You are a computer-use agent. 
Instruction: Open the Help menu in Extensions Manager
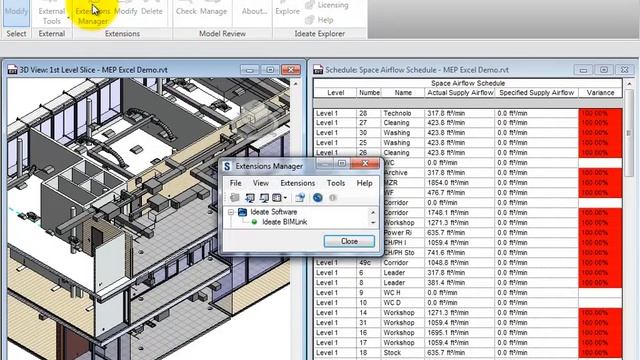[x=364, y=183]
